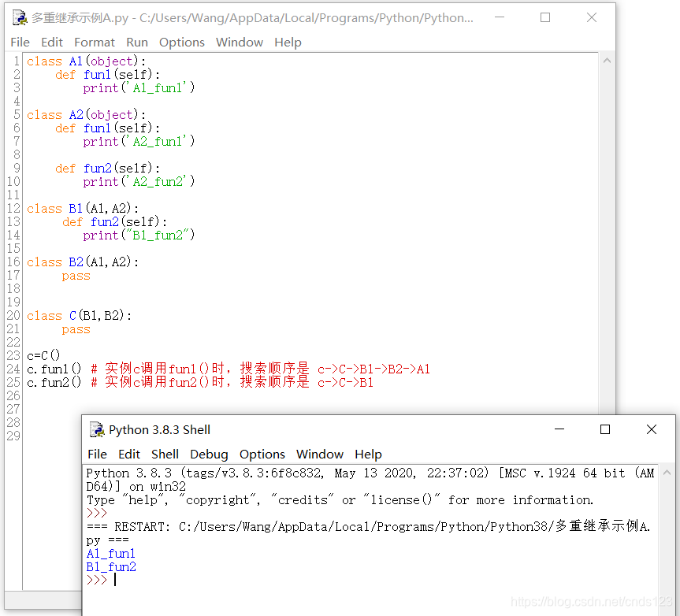Click on 'c.fun2()' call
This screenshot has width=680, height=616.
(x=54, y=382)
